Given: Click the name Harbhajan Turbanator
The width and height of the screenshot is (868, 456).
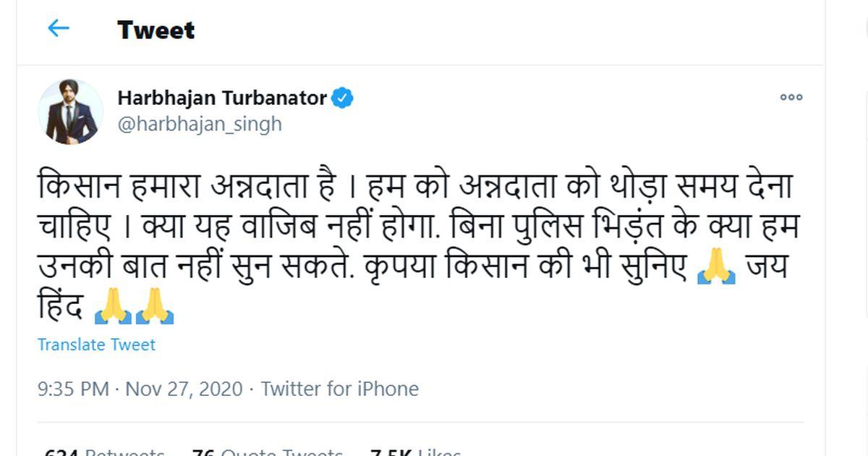Looking at the screenshot, I should pyautogui.click(x=222, y=98).
